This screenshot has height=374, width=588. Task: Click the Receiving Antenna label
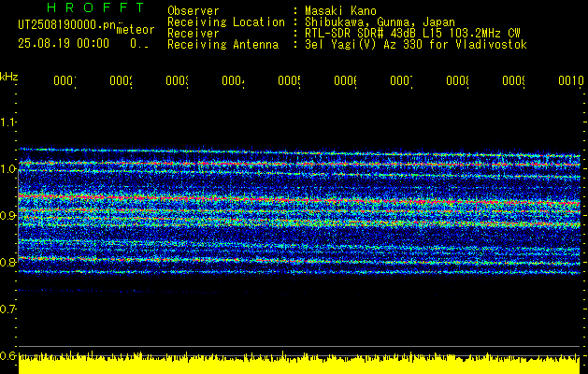pyautogui.click(x=223, y=45)
